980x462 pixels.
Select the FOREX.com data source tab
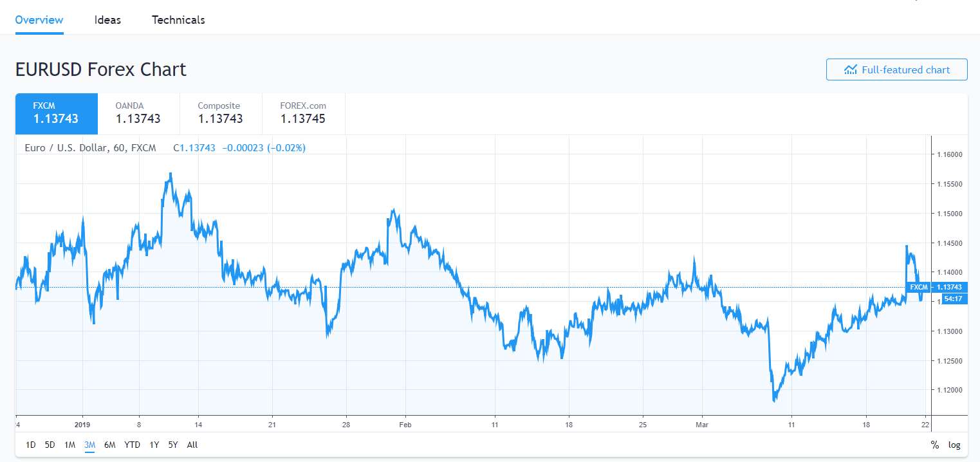click(303, 114)
